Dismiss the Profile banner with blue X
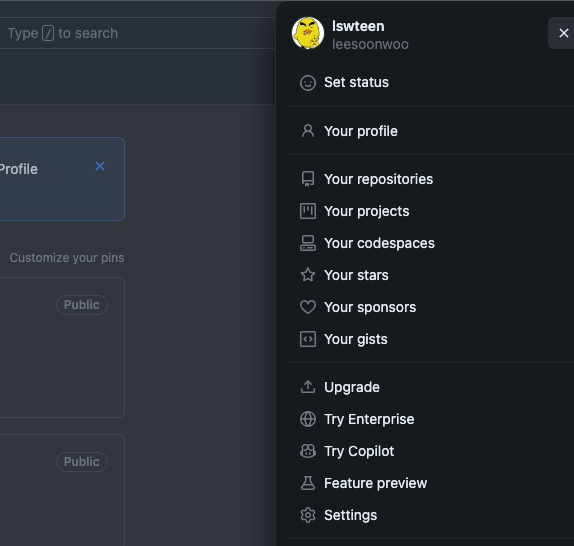This screenshot has width=574, height=546. 100,166
